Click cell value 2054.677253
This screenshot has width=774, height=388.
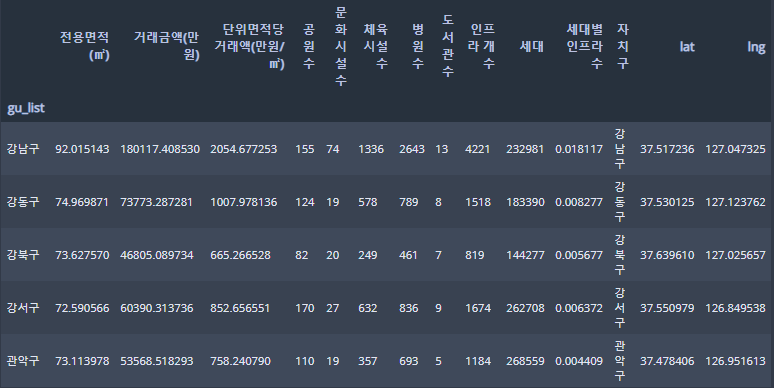244,149
